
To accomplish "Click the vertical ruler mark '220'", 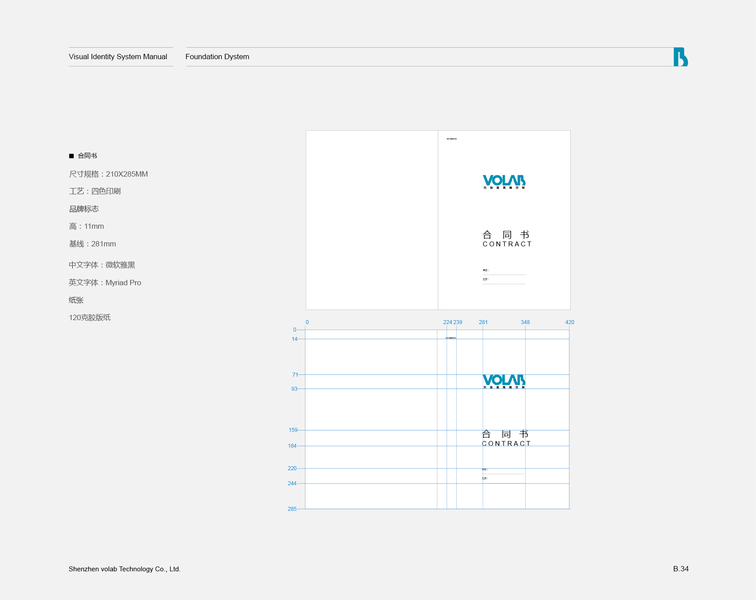I will tap(292, 468).
